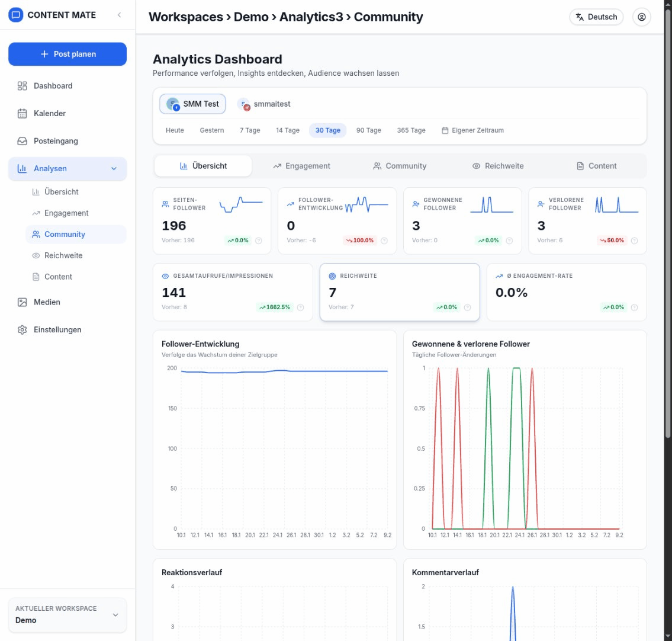Click help icon on Reichweite card
Viewport: 672px width, 641px height.
coord(468,307)
